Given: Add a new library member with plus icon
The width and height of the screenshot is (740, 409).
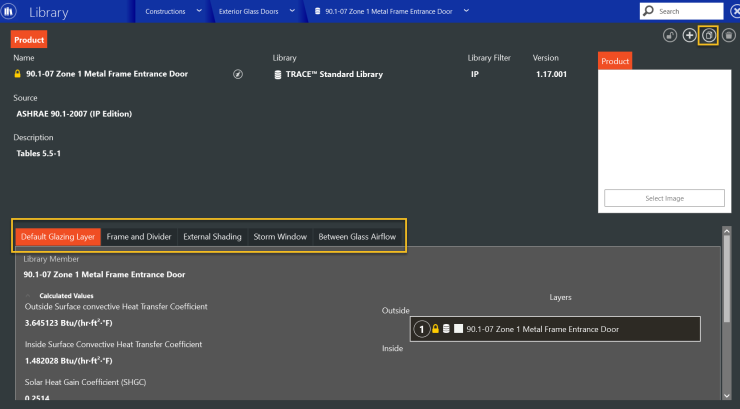Looking at the screenshot, I should [689, 35].
